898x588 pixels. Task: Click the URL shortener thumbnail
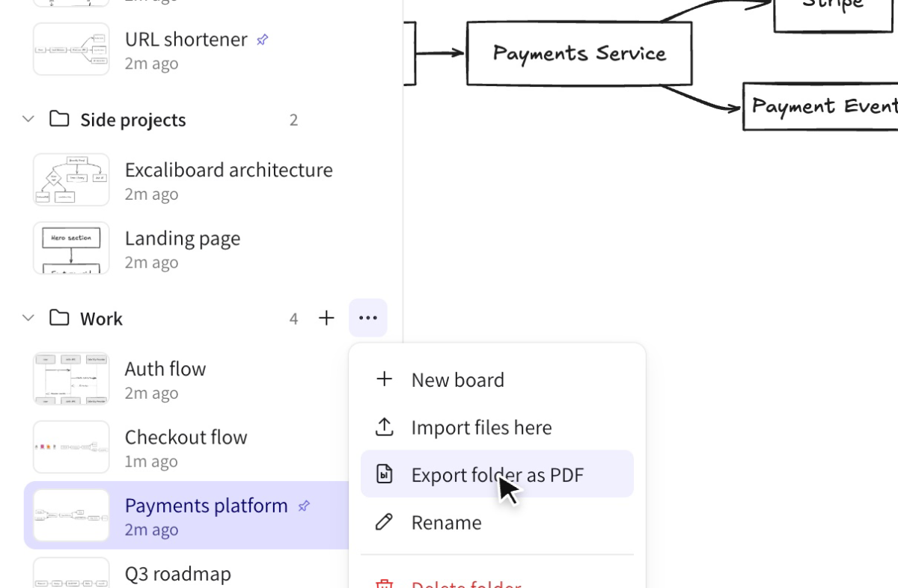pyautogui.click(x=71, y=49)
